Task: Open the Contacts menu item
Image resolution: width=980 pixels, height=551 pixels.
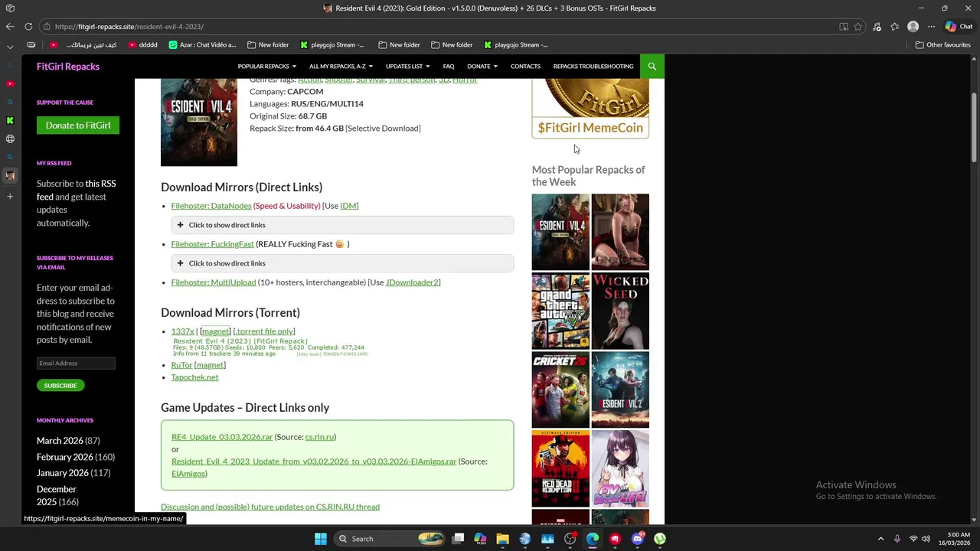Action: 525,67
